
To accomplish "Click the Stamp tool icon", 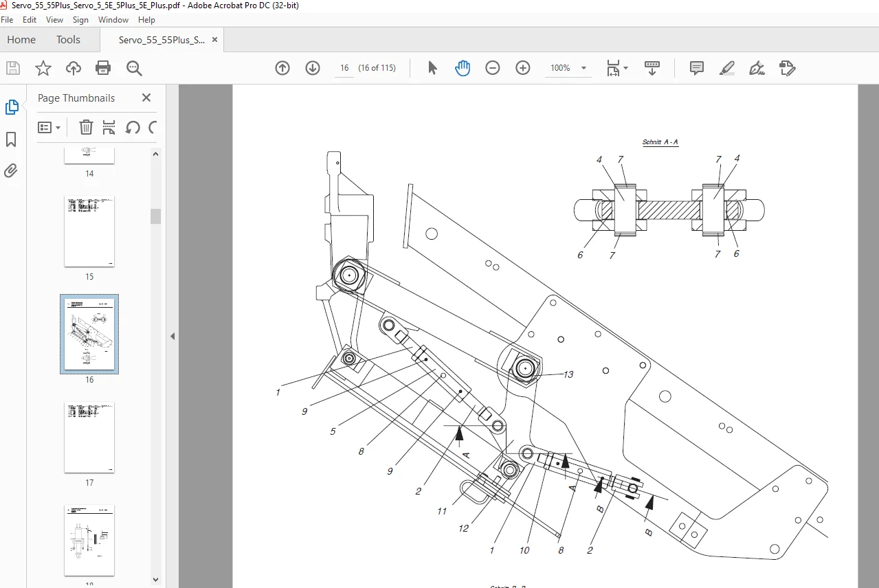I will pyautogui.click(x=788, y=68).
